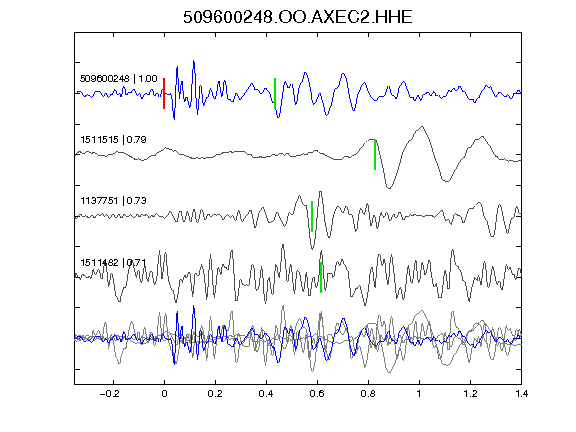The width and height of the screenshot is (576, 432).
Task: Select the x-axis tick label 0.8
Action: point(368,394)
